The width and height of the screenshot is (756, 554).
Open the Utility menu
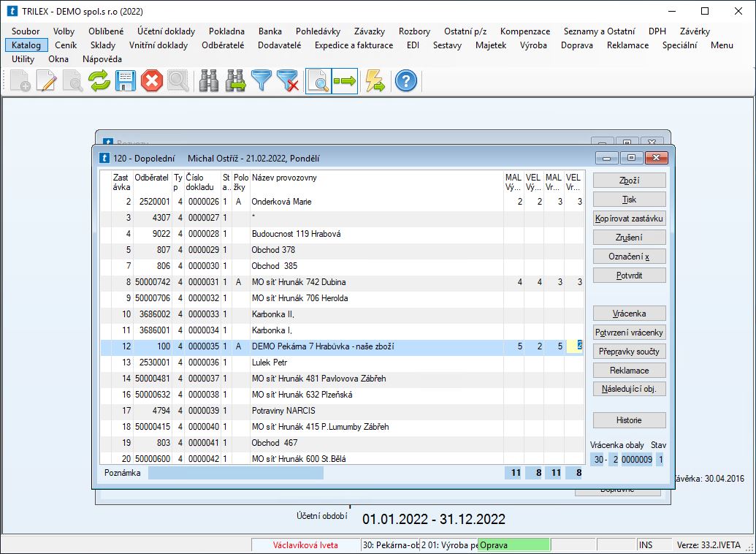[23, 59]
